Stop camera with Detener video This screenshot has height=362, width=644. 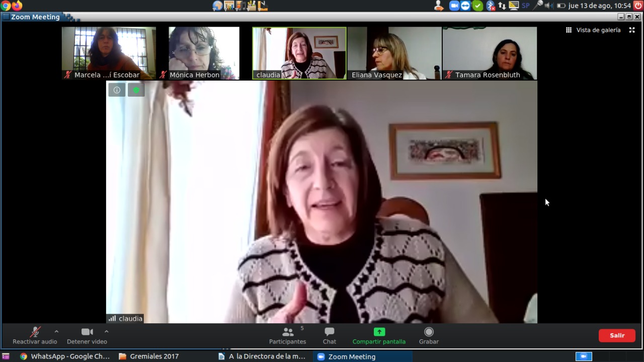pos(87,335)
